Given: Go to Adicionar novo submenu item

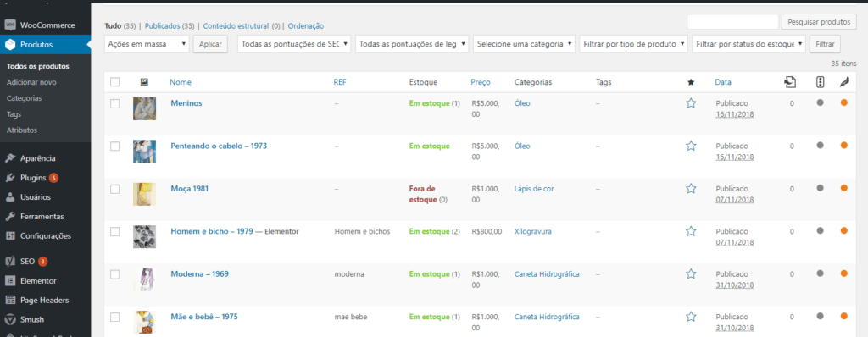Looking at the screenshot, I should (31, 82).
